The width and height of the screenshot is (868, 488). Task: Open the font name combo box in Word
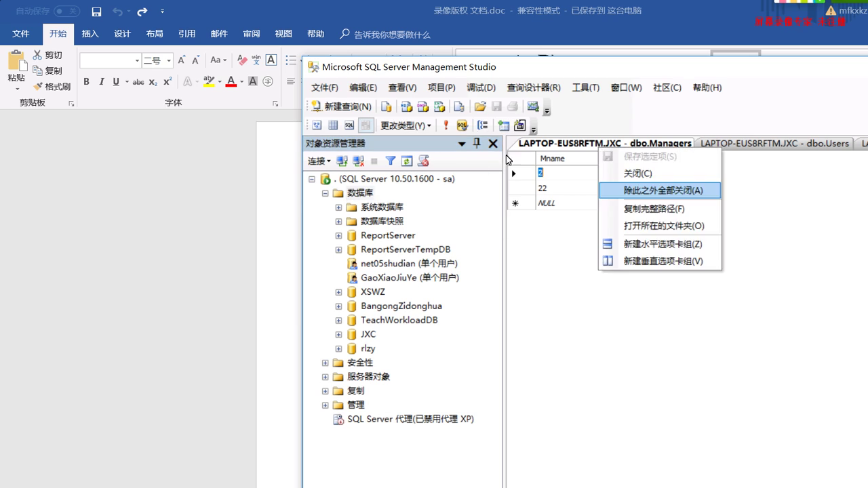[111, 60]
